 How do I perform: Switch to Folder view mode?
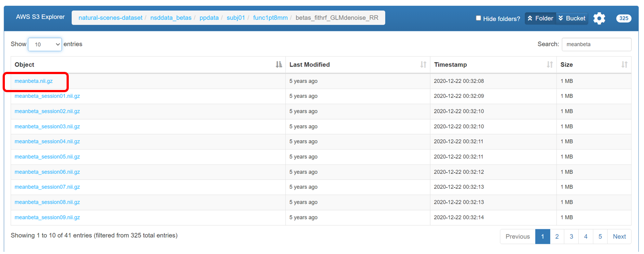pyautogui.click(x=540, y=18)
